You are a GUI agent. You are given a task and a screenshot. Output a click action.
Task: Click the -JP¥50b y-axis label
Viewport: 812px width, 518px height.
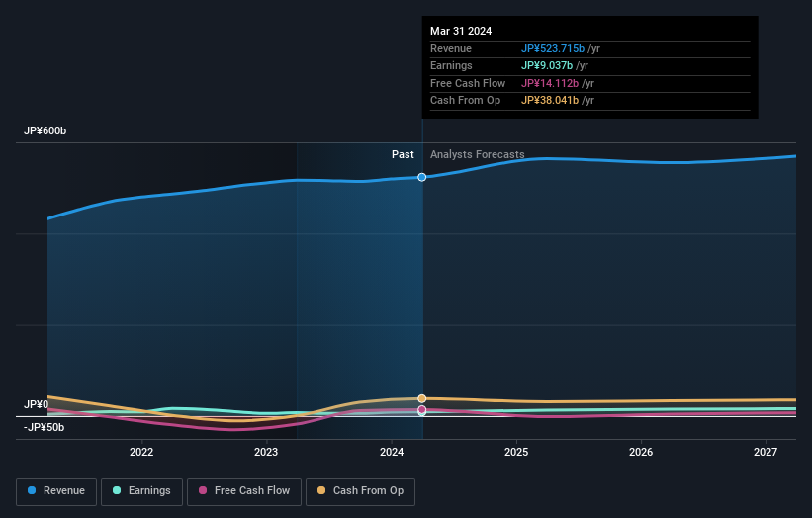pos(45,427)
